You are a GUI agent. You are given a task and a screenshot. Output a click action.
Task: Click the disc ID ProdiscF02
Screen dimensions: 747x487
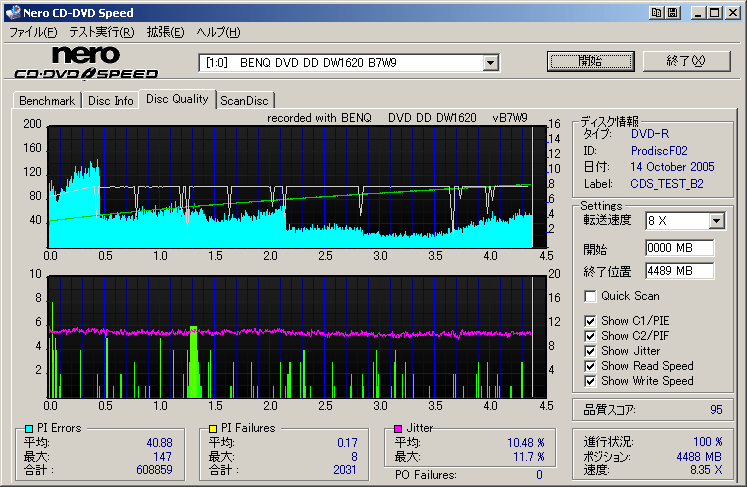click(x=659, y=151)
